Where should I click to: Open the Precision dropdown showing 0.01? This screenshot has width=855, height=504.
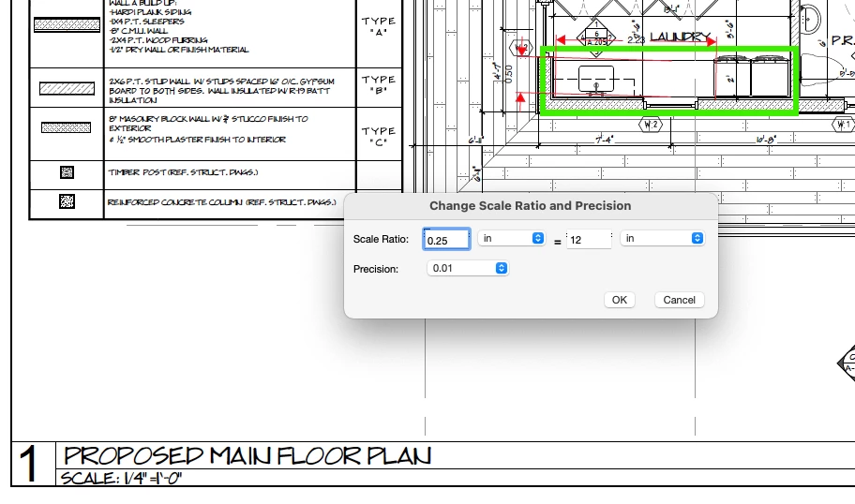coord(468,268)
